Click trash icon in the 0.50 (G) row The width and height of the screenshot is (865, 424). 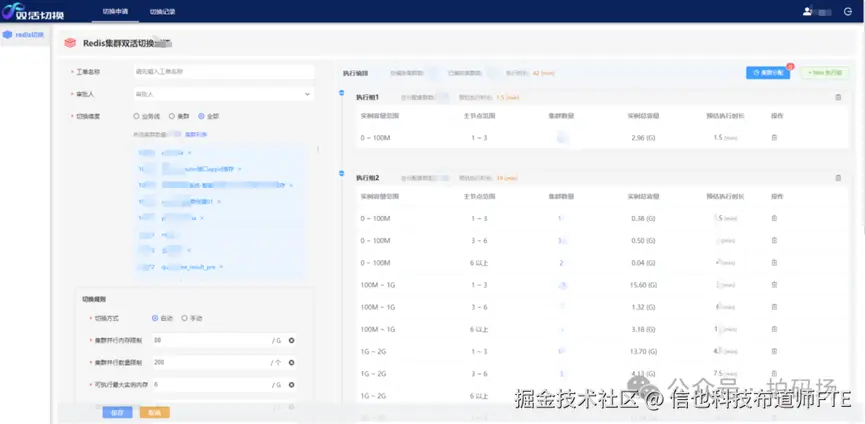coord(774,240)
